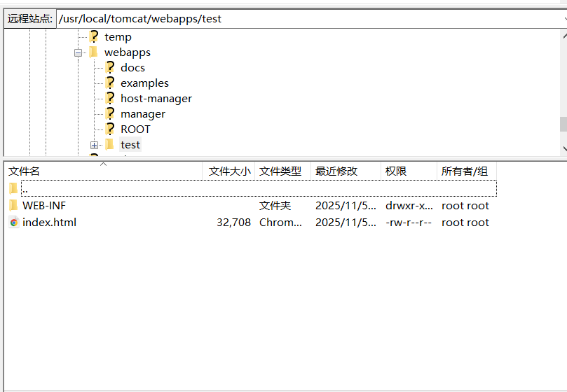Open the remote site path dropdown arrow
The image size is (567, 392).
pyautogui.click(x=565, y=19)
